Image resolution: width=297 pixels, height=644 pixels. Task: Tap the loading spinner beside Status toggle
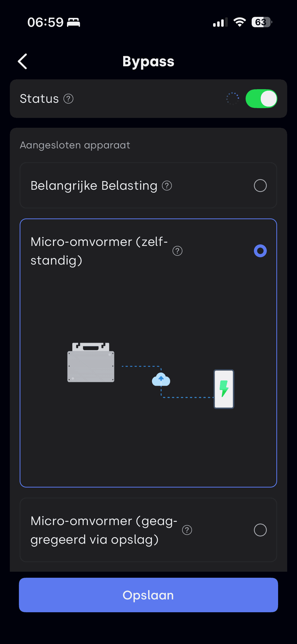[x=233, y=99]
